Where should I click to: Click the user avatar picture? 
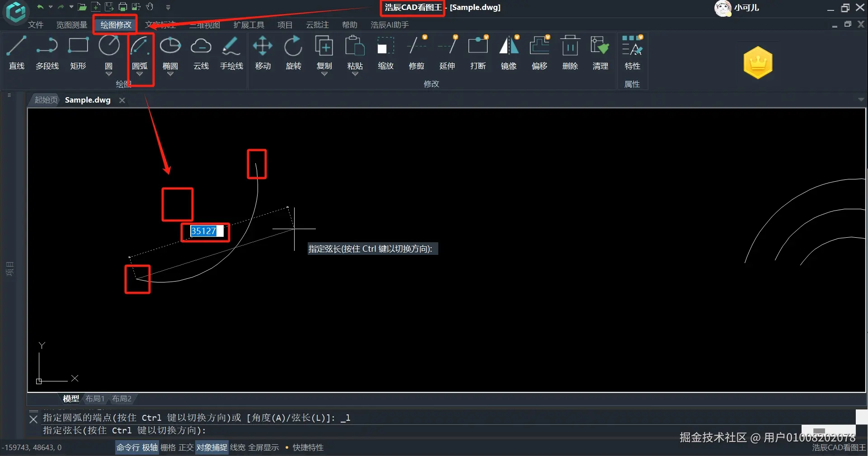point(723,8)
